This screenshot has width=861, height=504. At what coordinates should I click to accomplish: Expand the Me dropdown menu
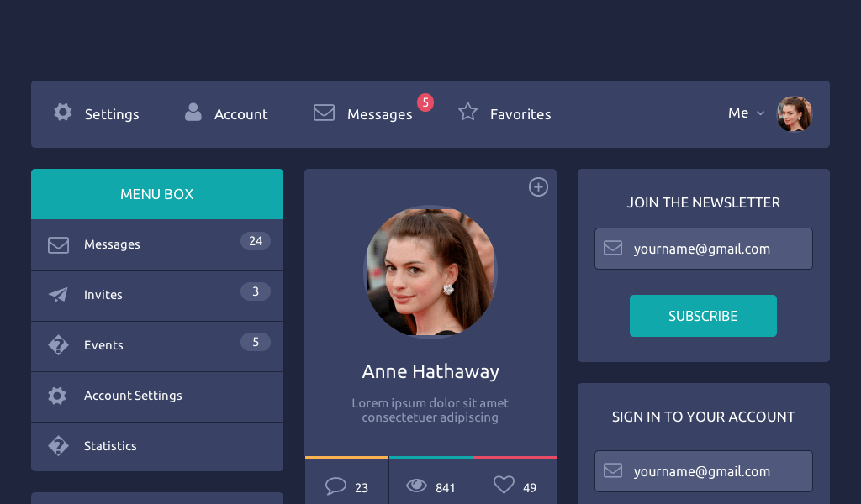coord(746,113)
